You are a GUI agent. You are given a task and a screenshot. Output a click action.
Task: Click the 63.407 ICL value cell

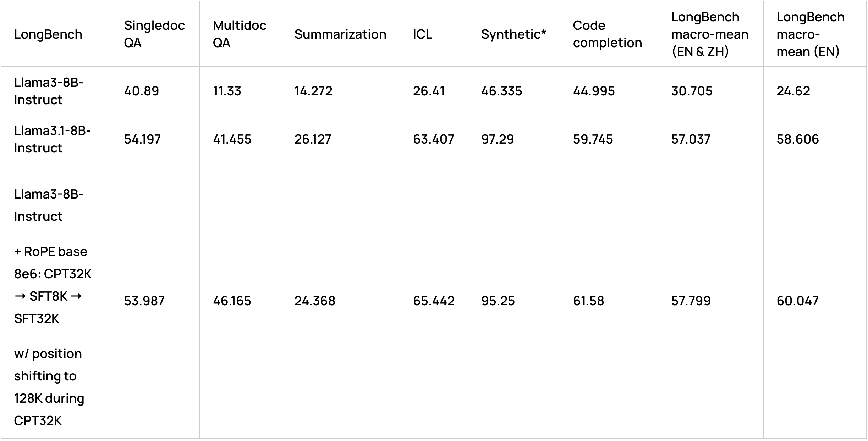[434, 139]
